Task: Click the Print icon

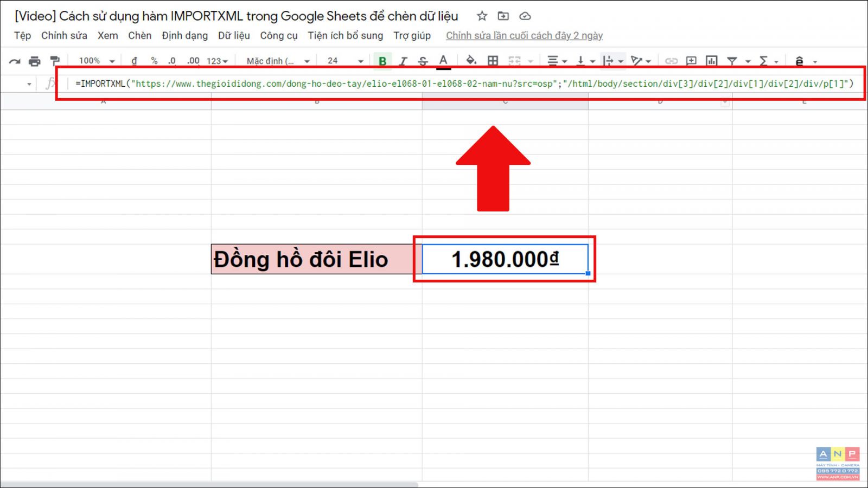Action: pyautogui.click(x=34, y=61)
